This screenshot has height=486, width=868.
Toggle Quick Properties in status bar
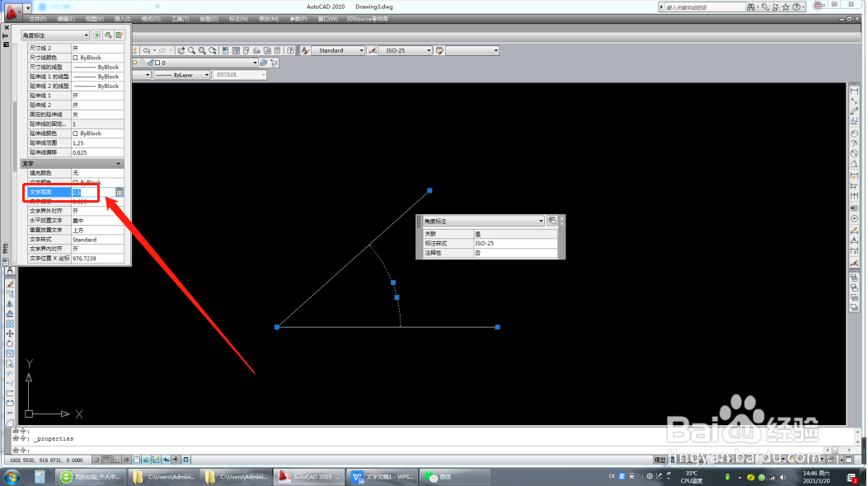186,460
